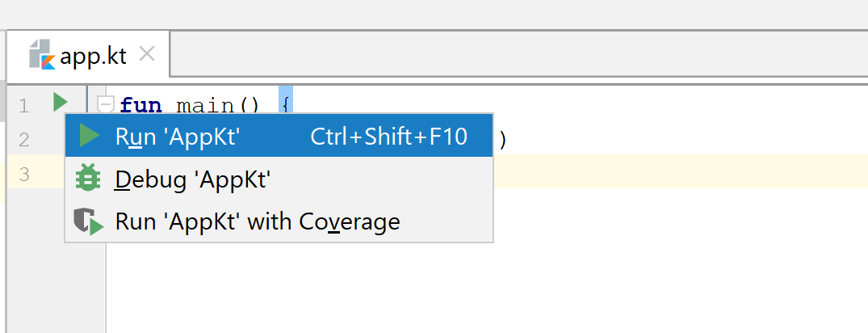Choose Debug 'AppKt' menu entry

point(191,179)
